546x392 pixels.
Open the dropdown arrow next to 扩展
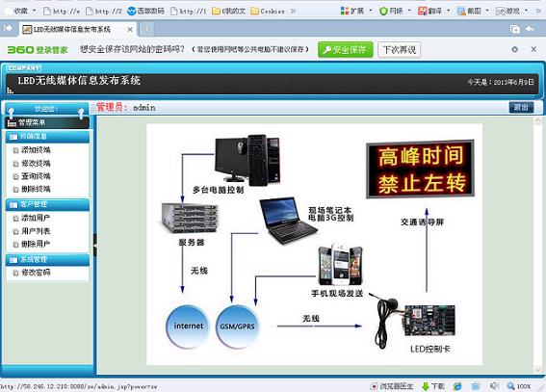pyautogui.click(x=371, y=11)
